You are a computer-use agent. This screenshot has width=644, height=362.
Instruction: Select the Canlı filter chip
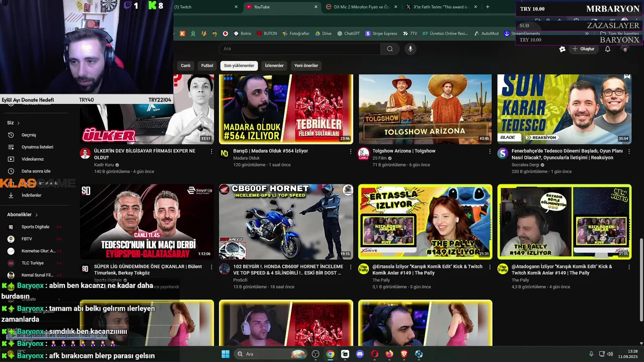[x=186, y=66]
